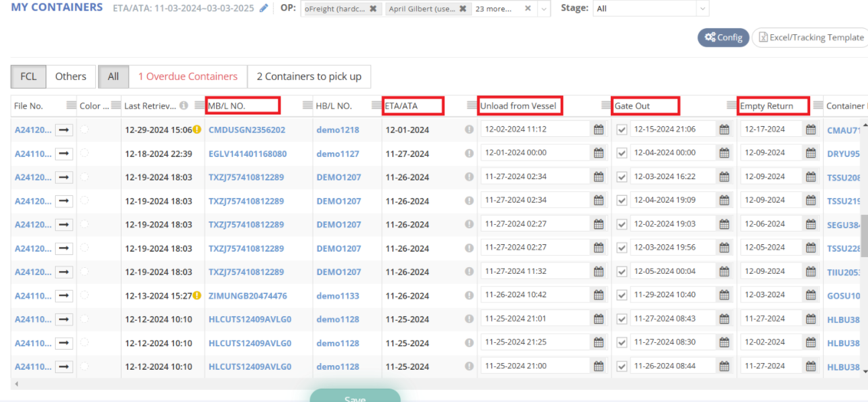This screenshot has width=868, height=402.
Task: Expand the OP multi-select dropdown arrow
Action: point(542,9)
